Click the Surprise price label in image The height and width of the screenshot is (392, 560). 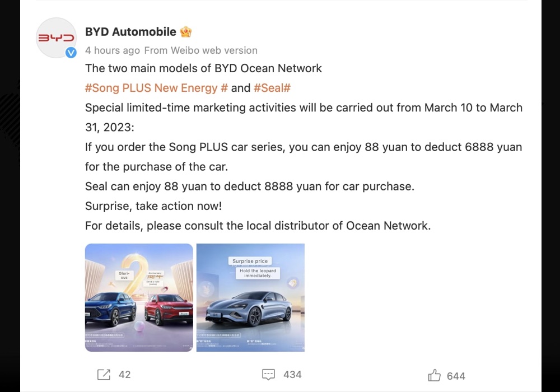[250, 261]
